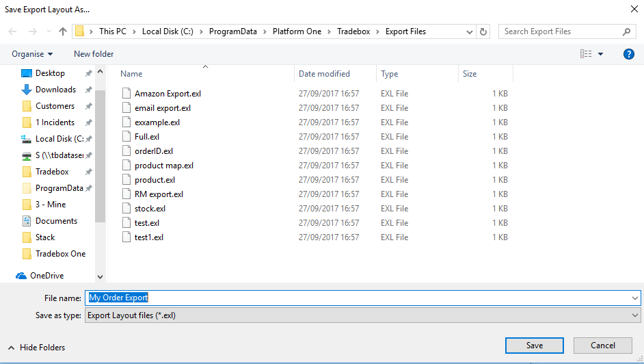Open the Organise menu
Viewport: 644px width, 364px height.
tap(32, 54)
